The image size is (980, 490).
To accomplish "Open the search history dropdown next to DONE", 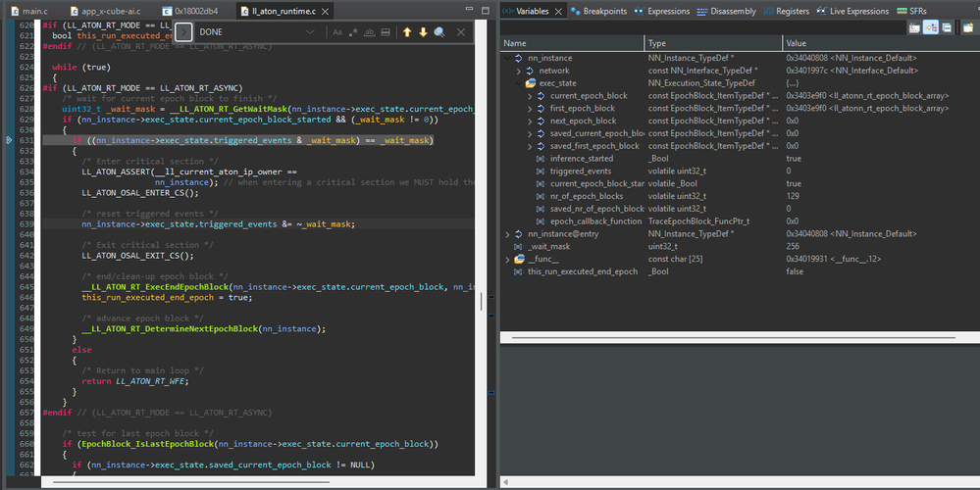I will (x=310, y=32).
